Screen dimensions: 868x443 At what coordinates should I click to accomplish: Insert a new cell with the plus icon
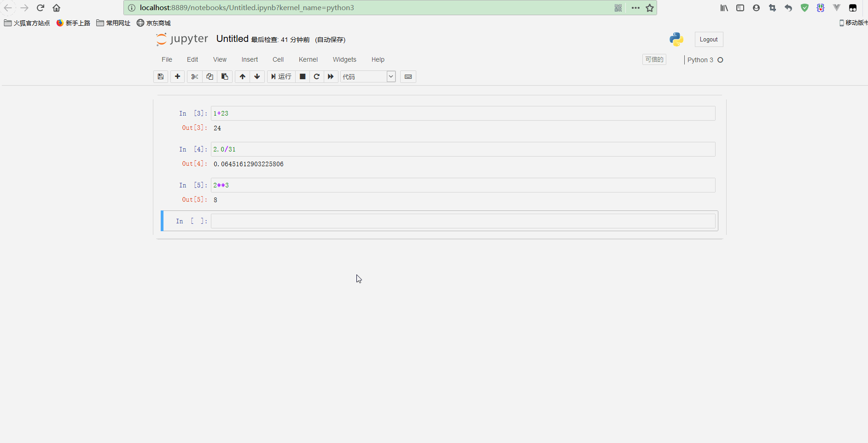177,76
